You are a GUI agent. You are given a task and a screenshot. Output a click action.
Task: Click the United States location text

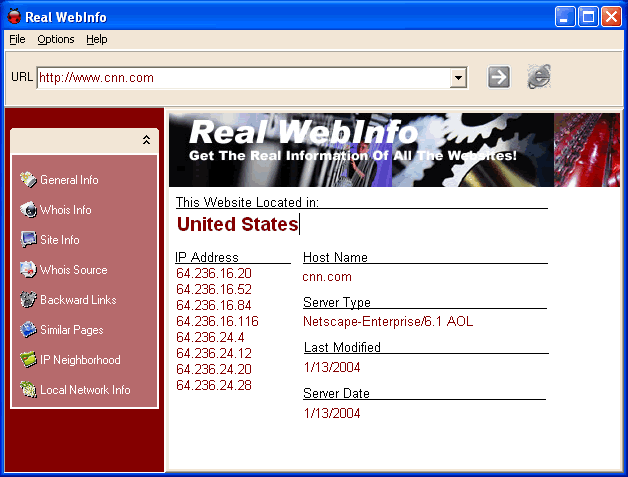(x=238, y=224)
